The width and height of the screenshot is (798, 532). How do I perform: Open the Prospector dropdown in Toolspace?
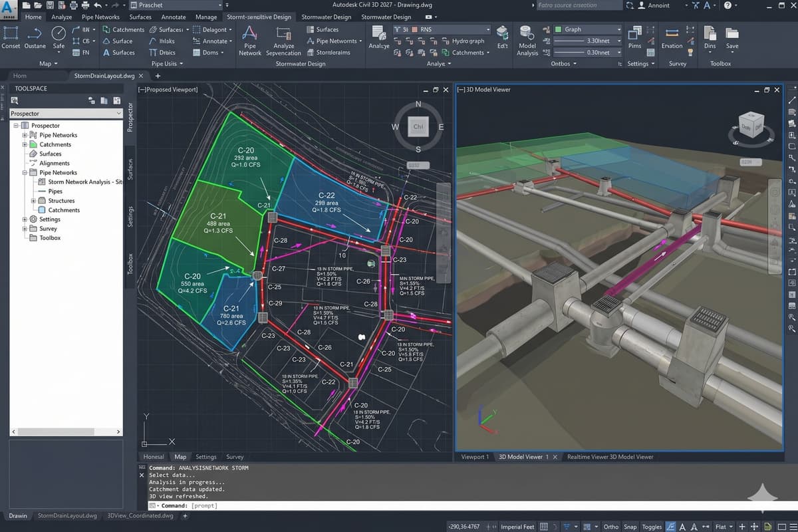point(65,114)
